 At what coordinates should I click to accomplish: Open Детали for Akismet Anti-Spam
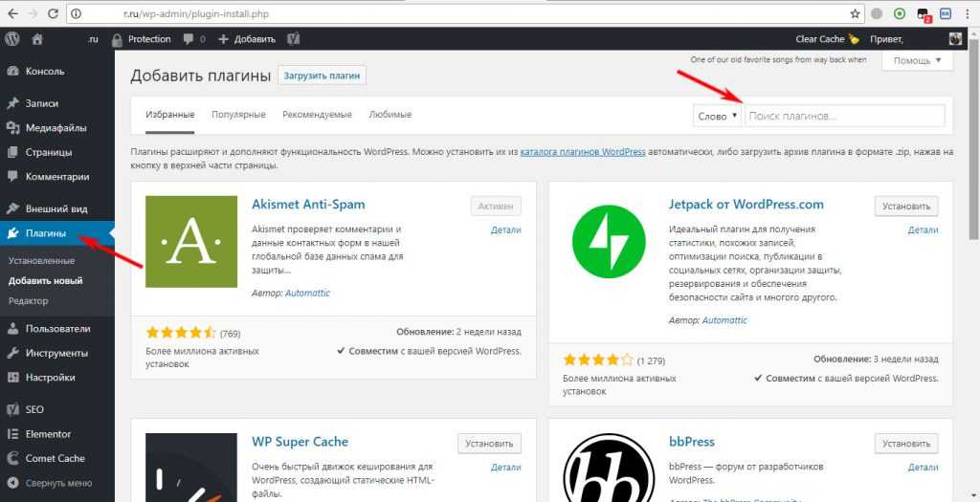pyautogui.click(x=505, y=229)
